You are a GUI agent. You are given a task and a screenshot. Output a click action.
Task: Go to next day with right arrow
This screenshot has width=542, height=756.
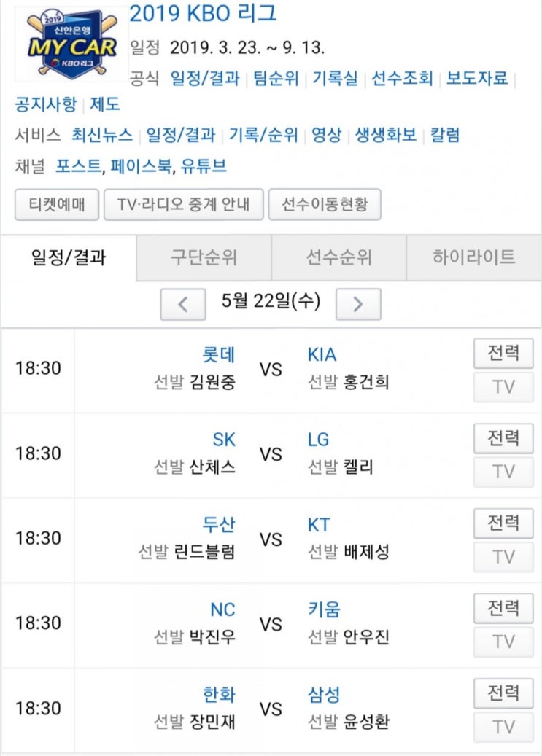[x=358, y=304]
